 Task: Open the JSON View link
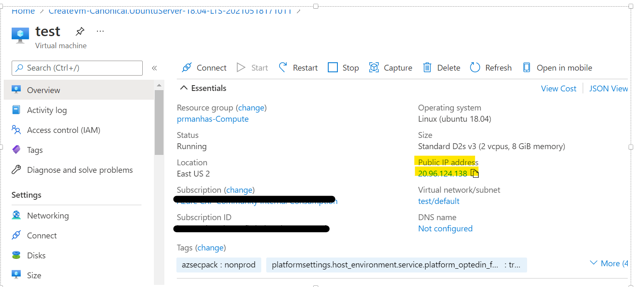pyautogui.click(x=609, y=88)
